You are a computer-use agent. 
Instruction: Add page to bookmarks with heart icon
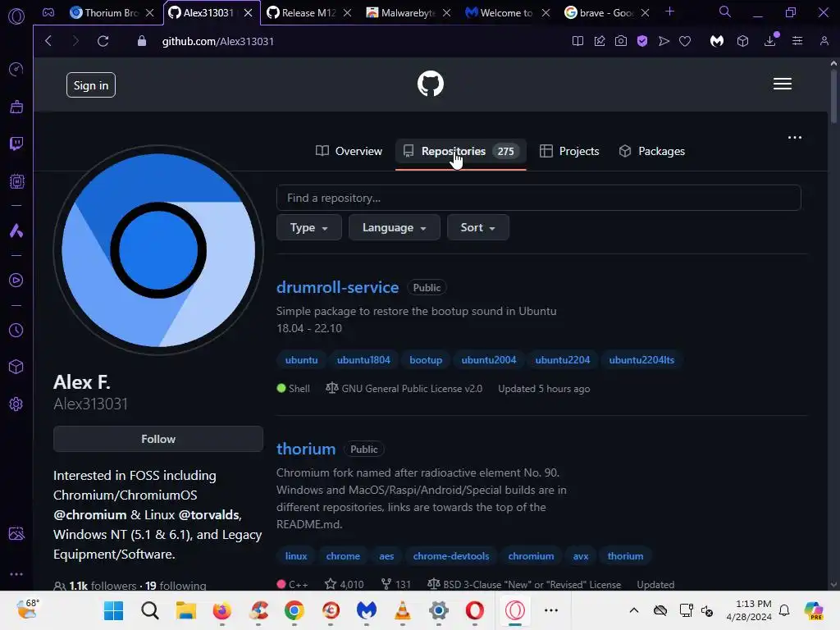click(x=685, y=41)
